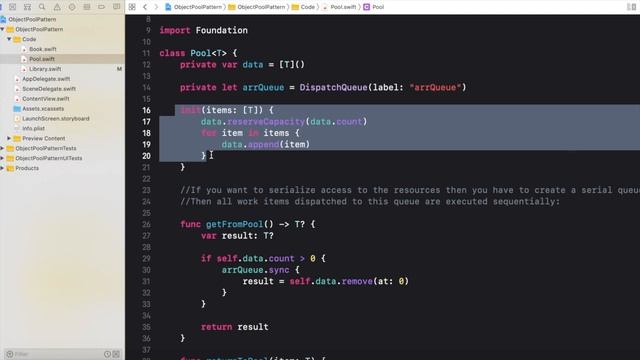Expand the ObjectPoolPatternUITests folder
The width and height of the screenshot is (640, 360).
tap(2, 158)
